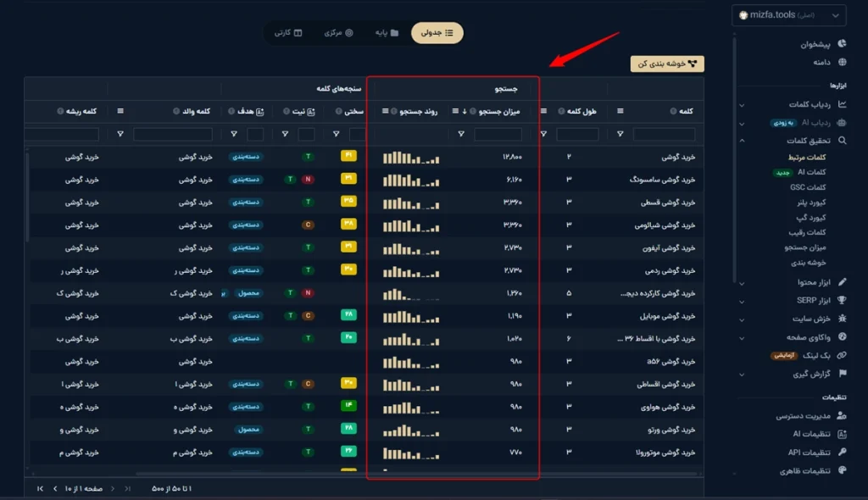Expand the ابزار SERP sidebar chevron

(742, 301)
